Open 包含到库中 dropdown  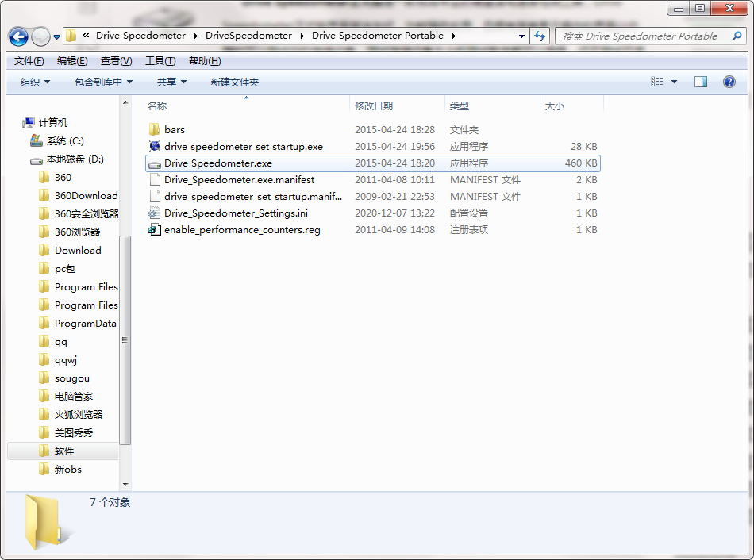click(103, 82)
